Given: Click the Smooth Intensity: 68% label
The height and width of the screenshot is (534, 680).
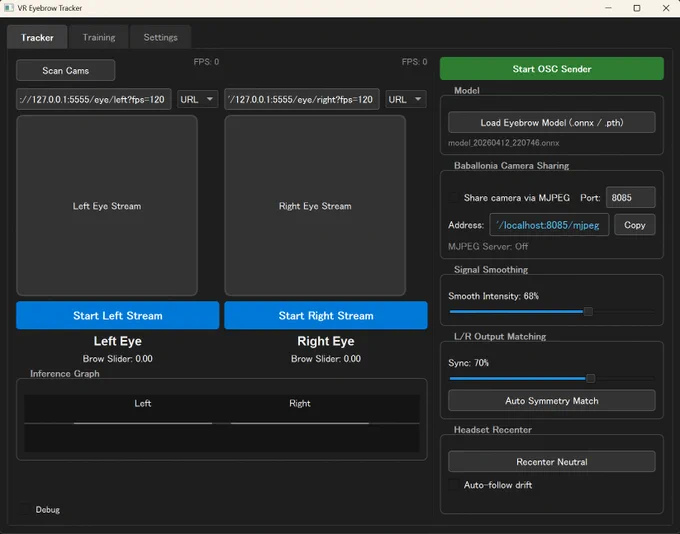Looking at the screenshot, I should (x=494, y=296).
